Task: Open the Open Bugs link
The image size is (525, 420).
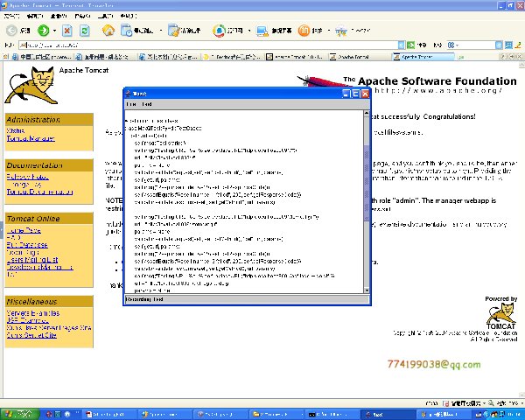Action: click(x=23, y=252)
